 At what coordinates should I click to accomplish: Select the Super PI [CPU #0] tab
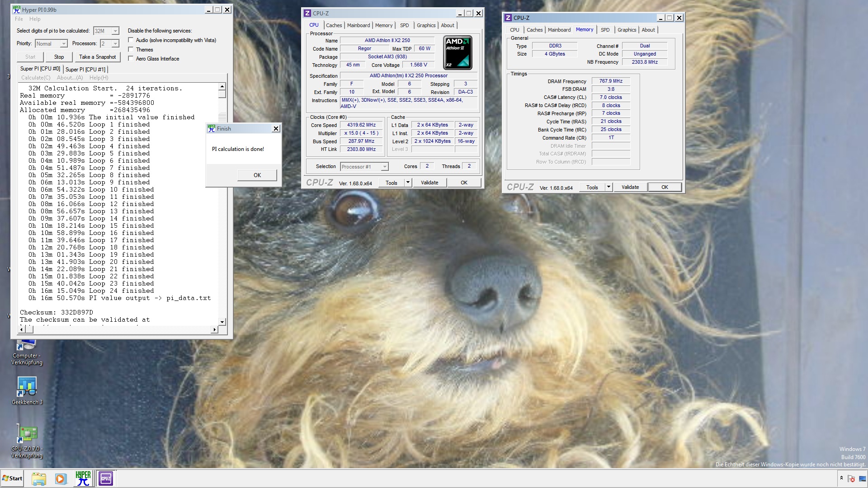click(40, 69)
